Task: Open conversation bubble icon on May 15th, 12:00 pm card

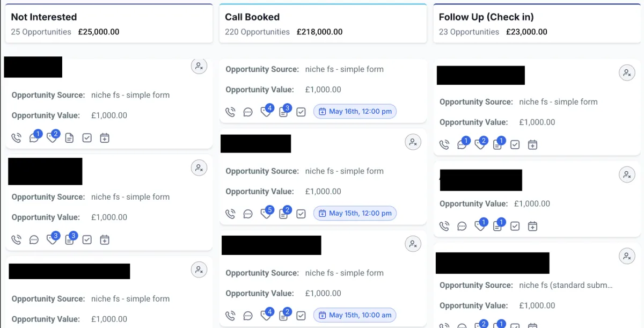Action: pos(248,214)
